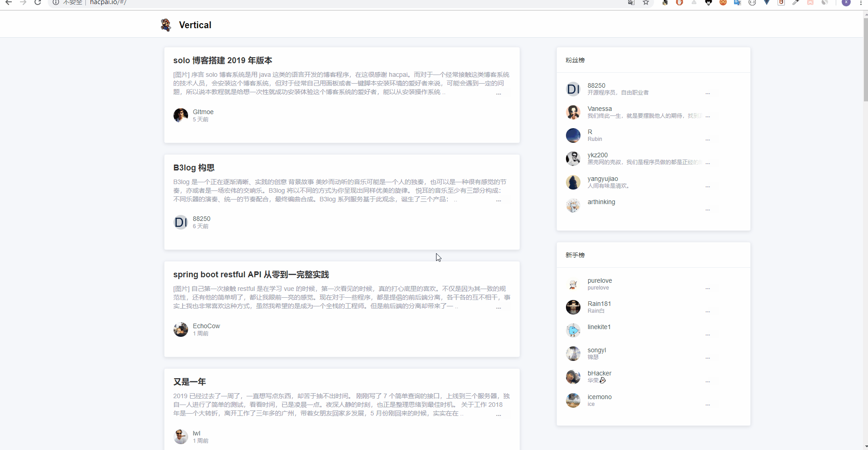Image resolution: width=868 pixels, height=450 pixels.
Task: Go back with the browser back arrow
Action: point(9,2)
